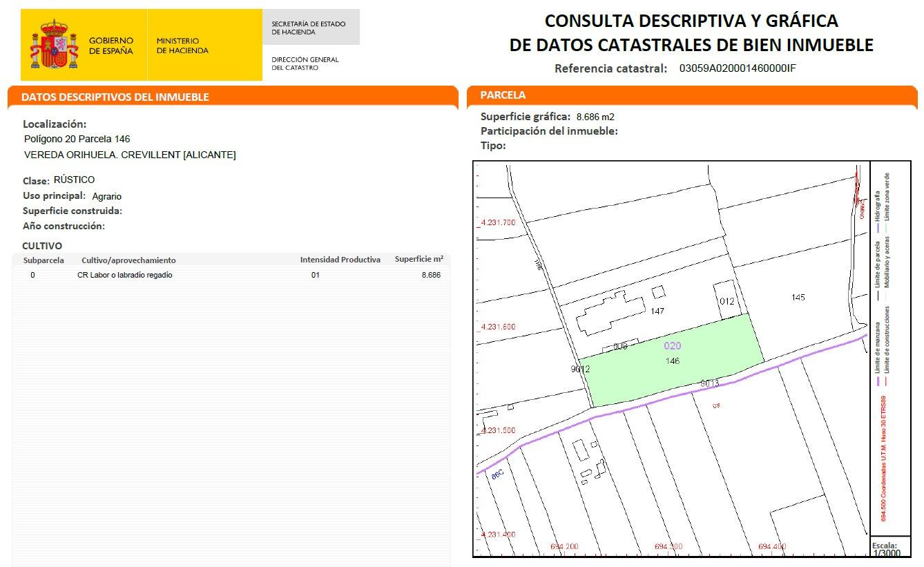Click the Y coordinate label 4.231.700
The image size is (924, 567).
click(x=498, y=222)
